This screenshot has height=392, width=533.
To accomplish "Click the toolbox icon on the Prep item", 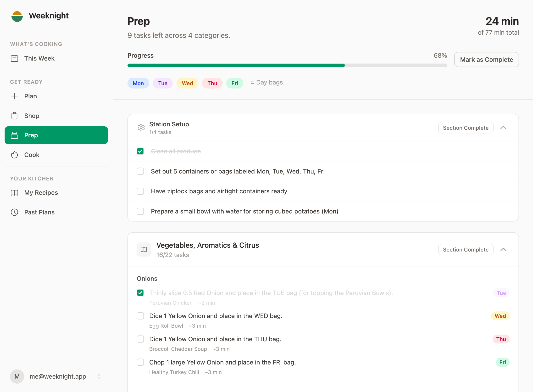I will click(15, 135).
